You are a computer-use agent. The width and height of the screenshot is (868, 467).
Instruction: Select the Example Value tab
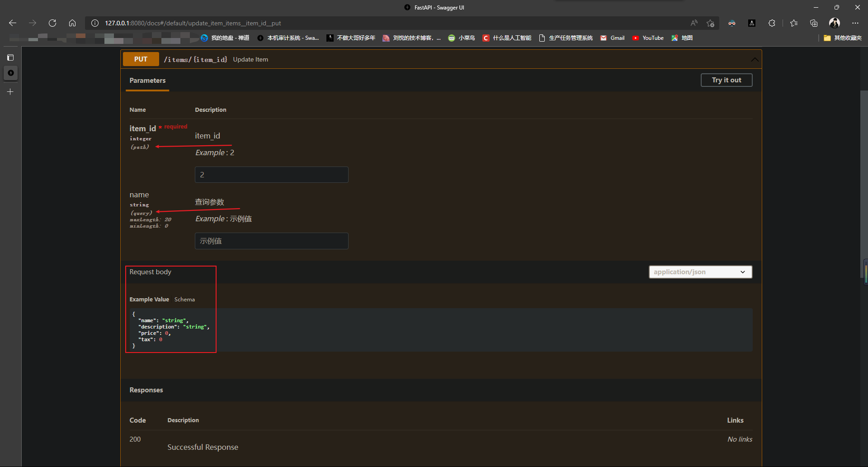[149, 300]
